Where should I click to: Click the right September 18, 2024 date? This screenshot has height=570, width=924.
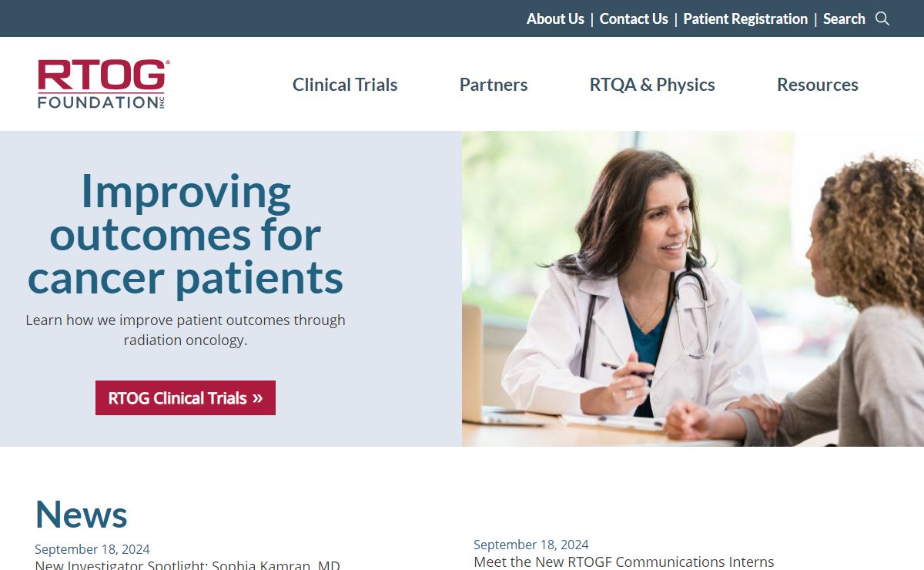[531, 545]
